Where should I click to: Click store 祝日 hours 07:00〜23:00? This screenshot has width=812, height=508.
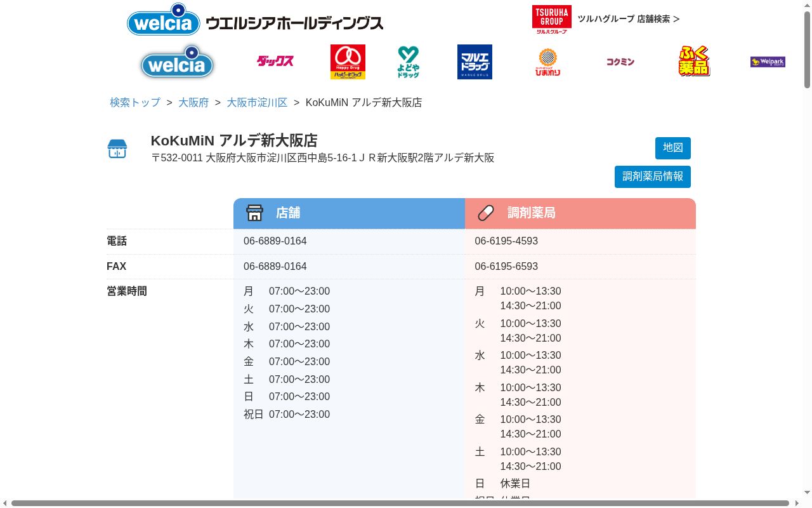299,415
